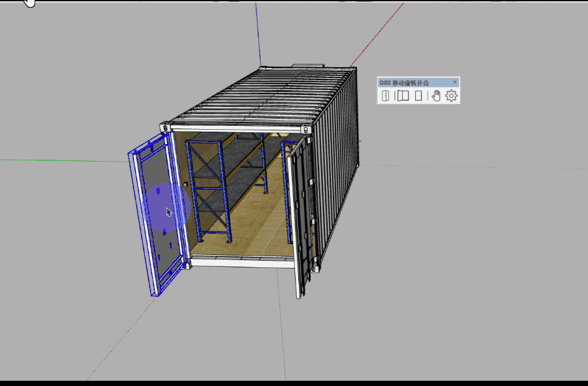Click the open right container door
This screenshot has height=386, width=588.
point(300,215)
